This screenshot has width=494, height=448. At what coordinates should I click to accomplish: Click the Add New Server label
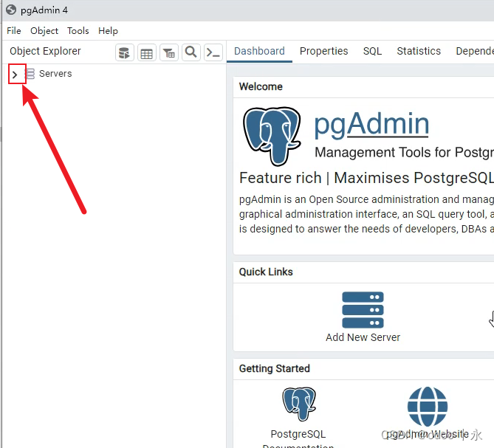tap(363, 337)
